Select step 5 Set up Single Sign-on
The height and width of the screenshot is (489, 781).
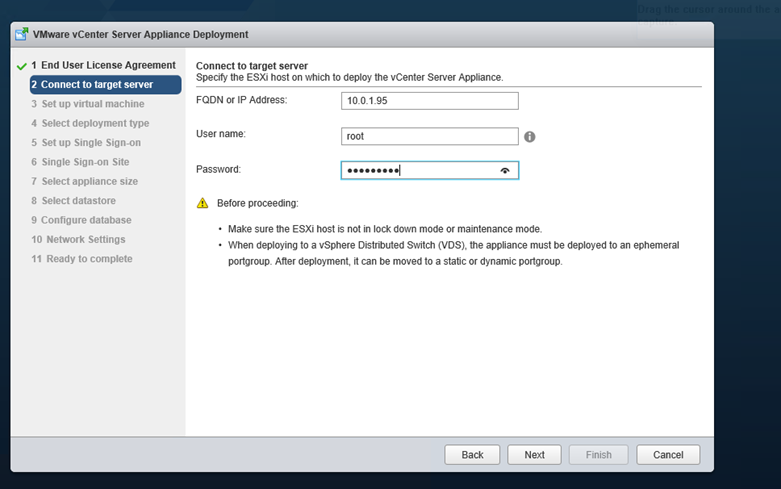tap(86, 142)
